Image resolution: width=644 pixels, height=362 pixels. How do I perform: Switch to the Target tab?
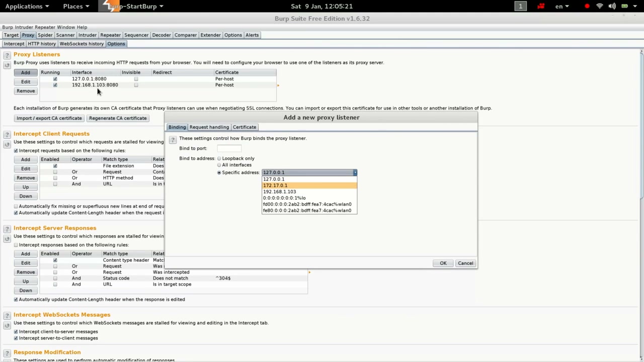(11, 35)
